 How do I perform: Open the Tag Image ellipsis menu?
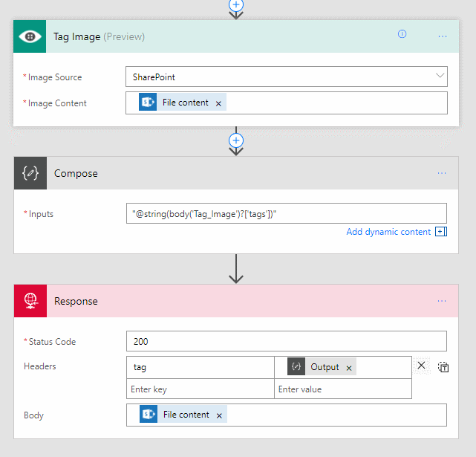coord(443,36)
